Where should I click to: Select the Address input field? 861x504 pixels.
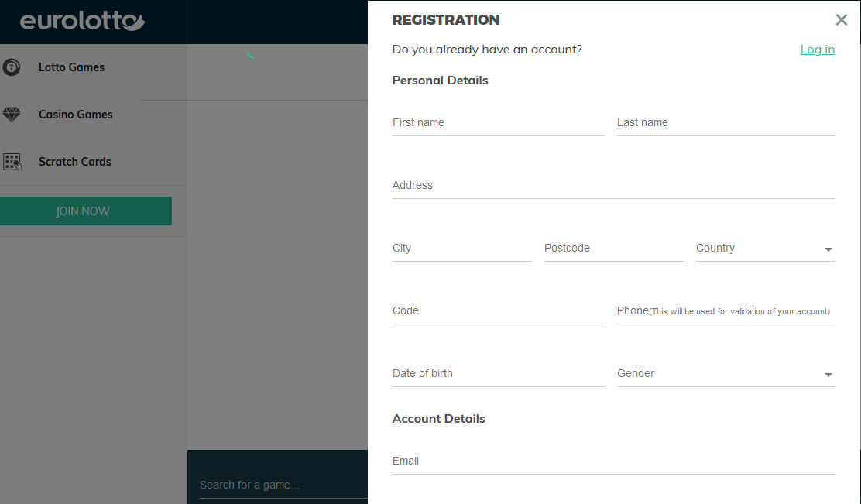click(x=613, y=186)
